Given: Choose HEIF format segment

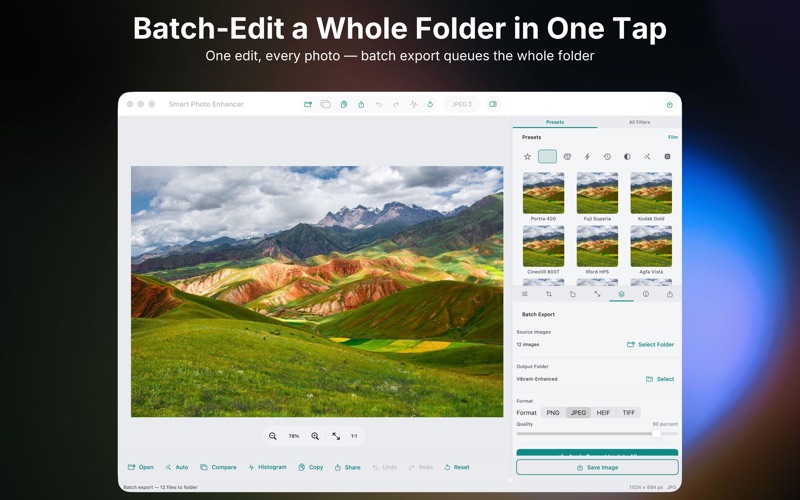Looking at the screenshot, I should pos(603,413).
